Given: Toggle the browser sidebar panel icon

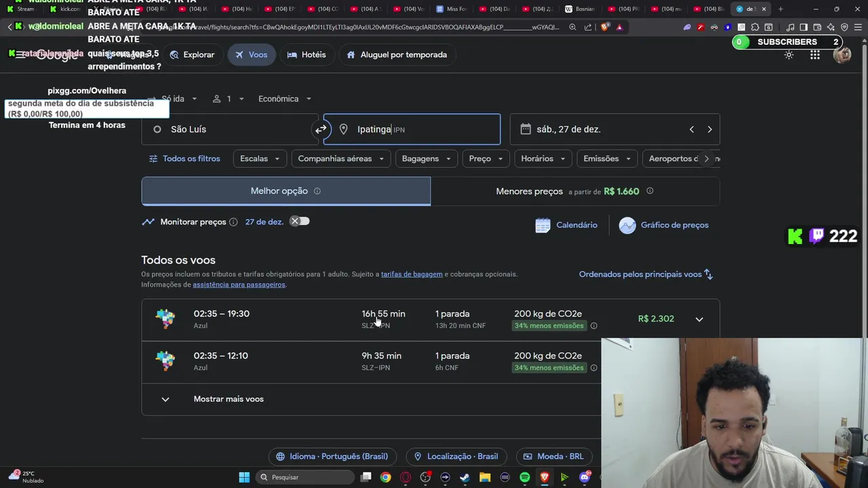Looking at the screenshot, I should 804,27.
